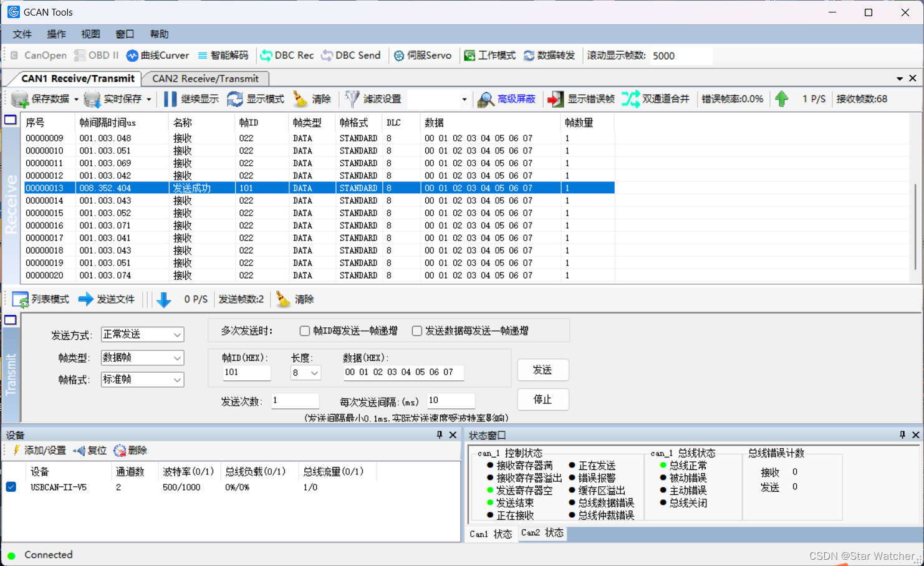Image resolution: width=924 pixels, height=566 pixels.
Task: Close the 状态窗口 panel
Action: click(x=916, y=434)
